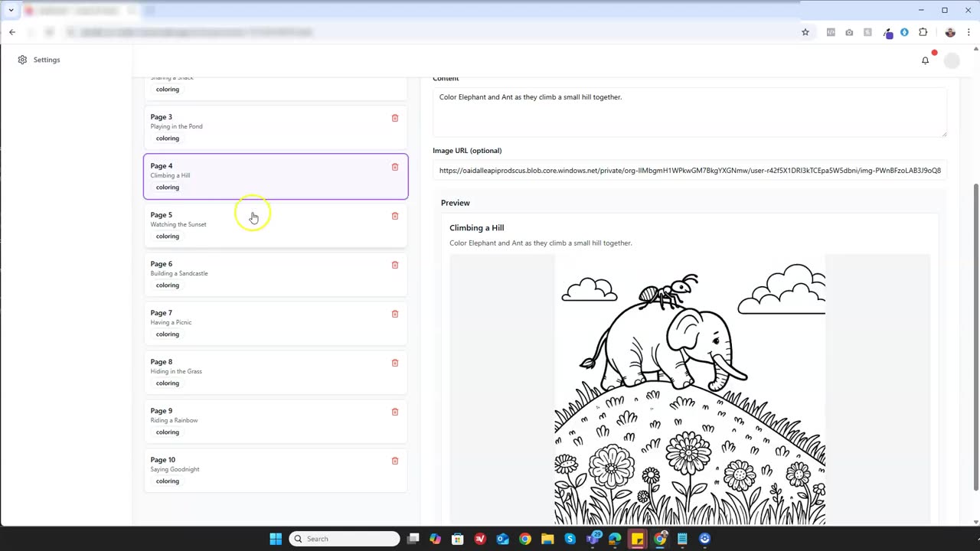This screenshot has height=551, width=980.
Task: Click the coloring tag on Page 3
Action: 168,139
